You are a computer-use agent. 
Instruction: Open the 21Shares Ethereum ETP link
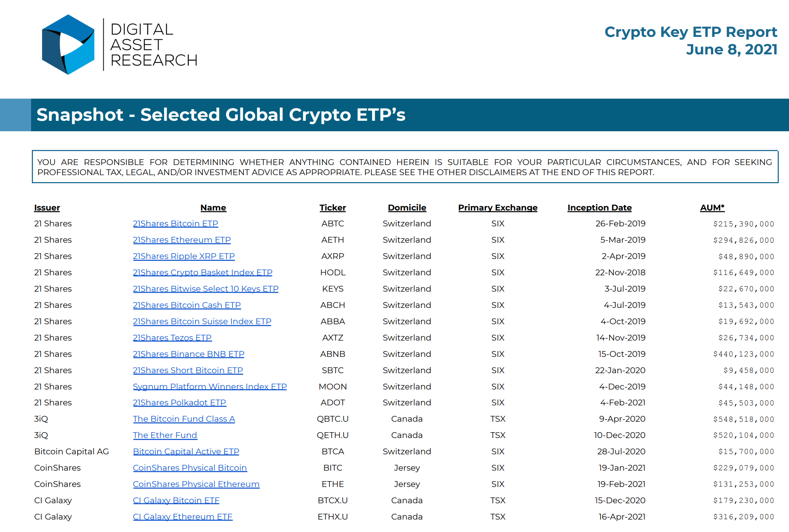tap(181, 240)
